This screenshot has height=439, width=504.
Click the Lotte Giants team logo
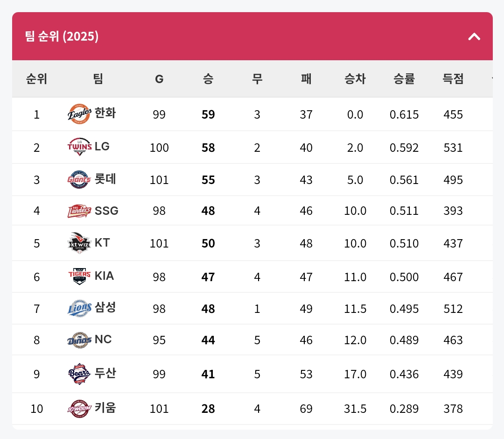click(x=79, y=179)
